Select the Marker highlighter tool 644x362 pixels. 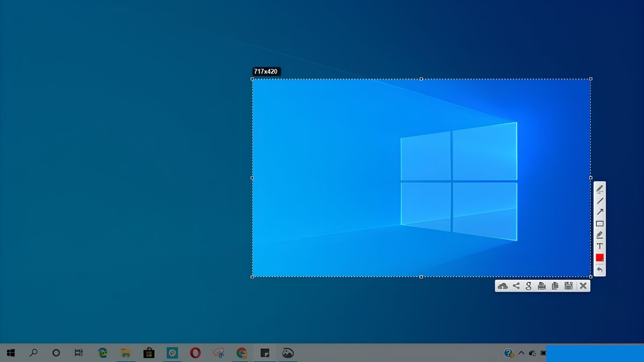point(599,235)
